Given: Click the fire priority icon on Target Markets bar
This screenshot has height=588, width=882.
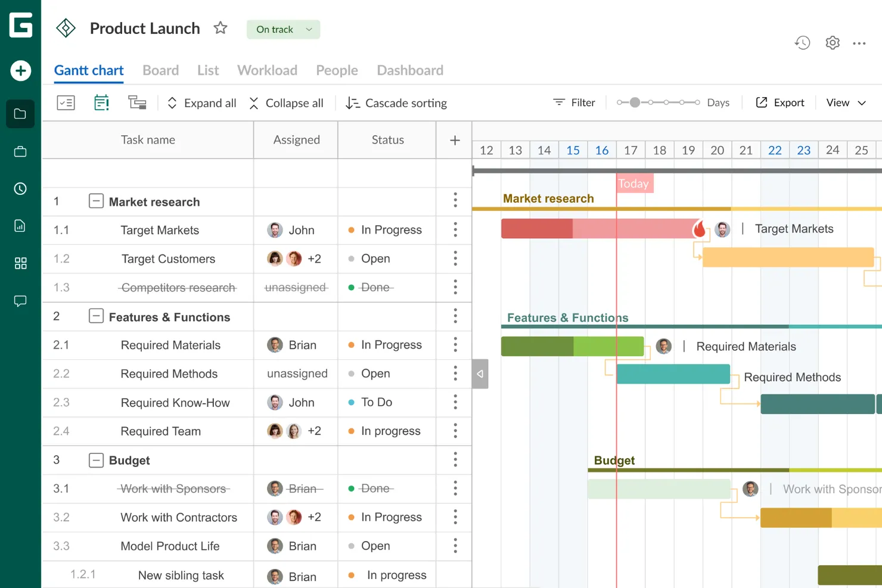Looking at the screenshot, I should 699,229.
